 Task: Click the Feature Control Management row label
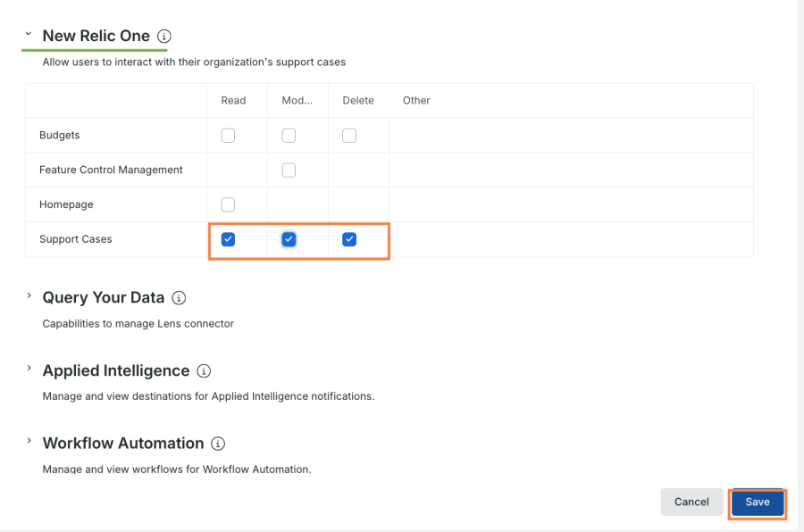point(111,170)
